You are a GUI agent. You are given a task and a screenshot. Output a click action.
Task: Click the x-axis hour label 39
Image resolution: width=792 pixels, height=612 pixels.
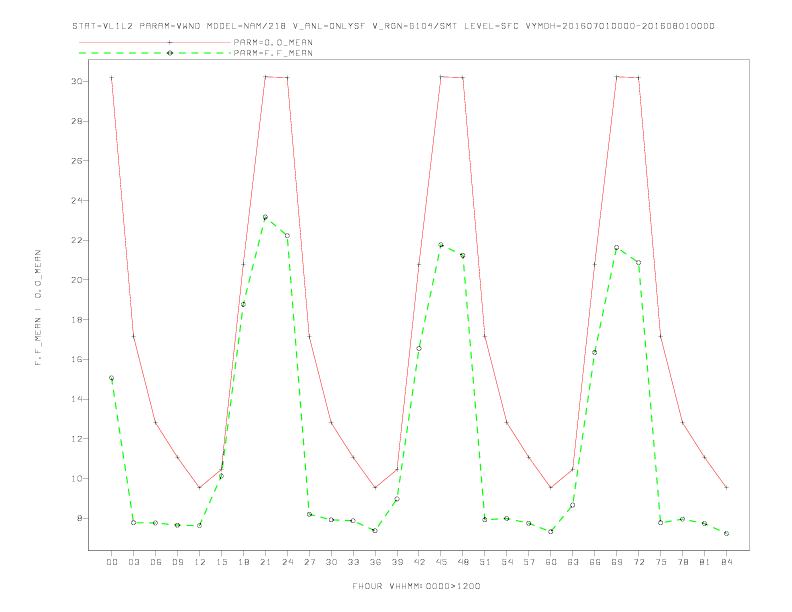[x=397, y=562]
